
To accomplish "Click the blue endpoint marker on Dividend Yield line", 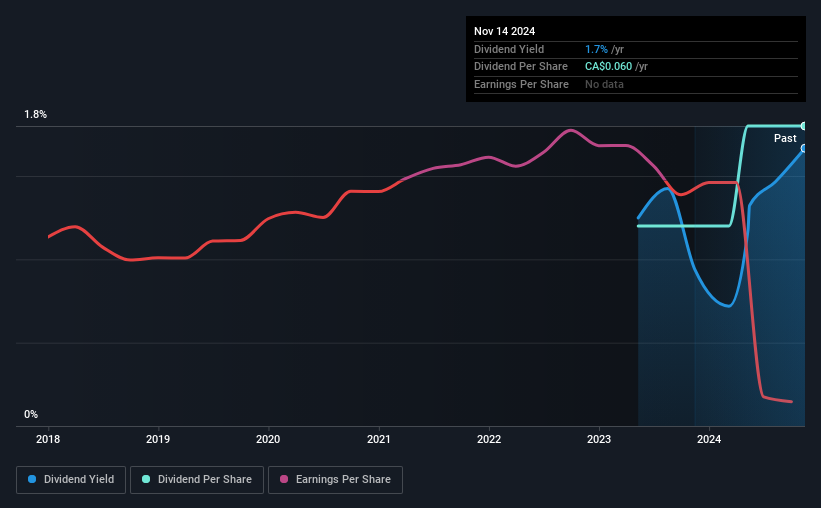I will click(804, 149).
